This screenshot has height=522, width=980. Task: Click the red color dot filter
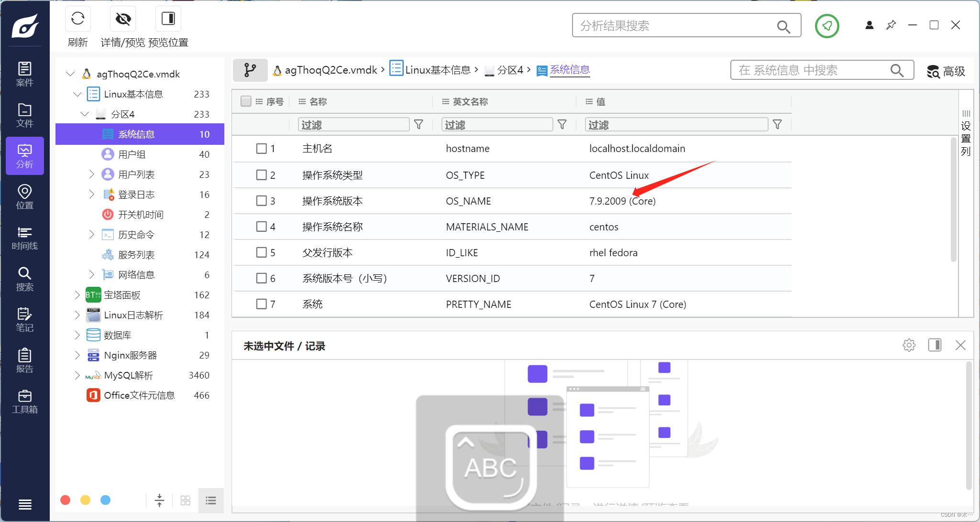(x=66, y=500)
